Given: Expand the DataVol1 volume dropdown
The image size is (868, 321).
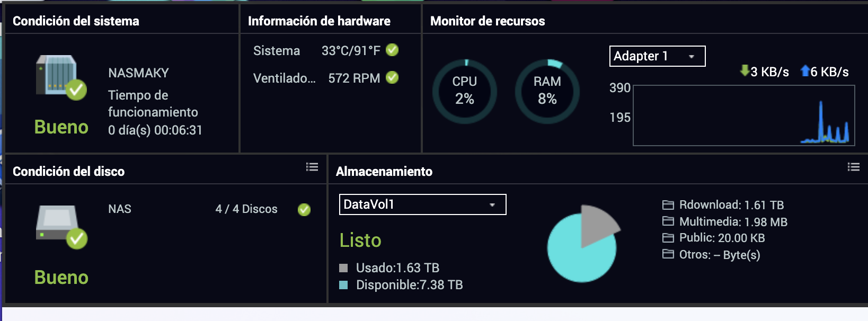Looking at the screenshot, I should [422, 204].
